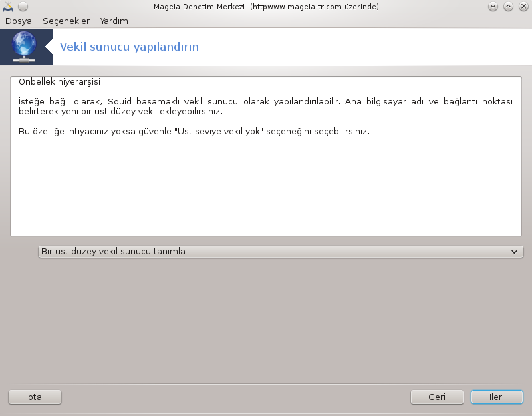Image resolution: width=532 pixels, height=416 pixels.
Task: Click the globe network proxy icon
Action: 24,47
